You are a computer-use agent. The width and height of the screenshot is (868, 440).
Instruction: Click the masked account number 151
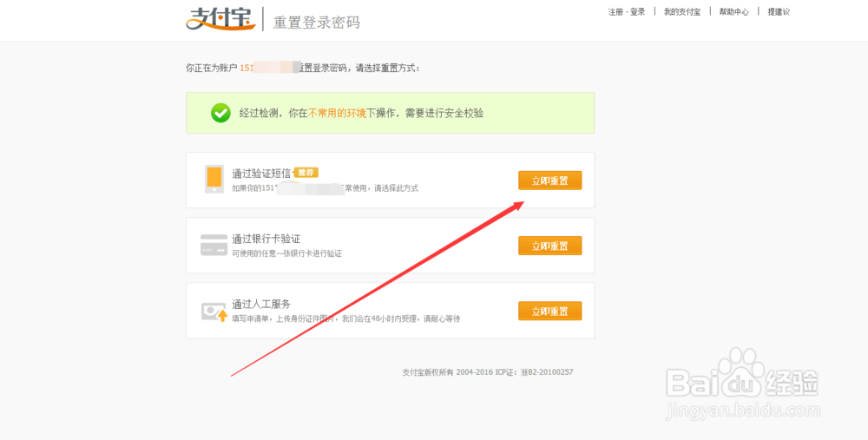(x=270, y=68)
